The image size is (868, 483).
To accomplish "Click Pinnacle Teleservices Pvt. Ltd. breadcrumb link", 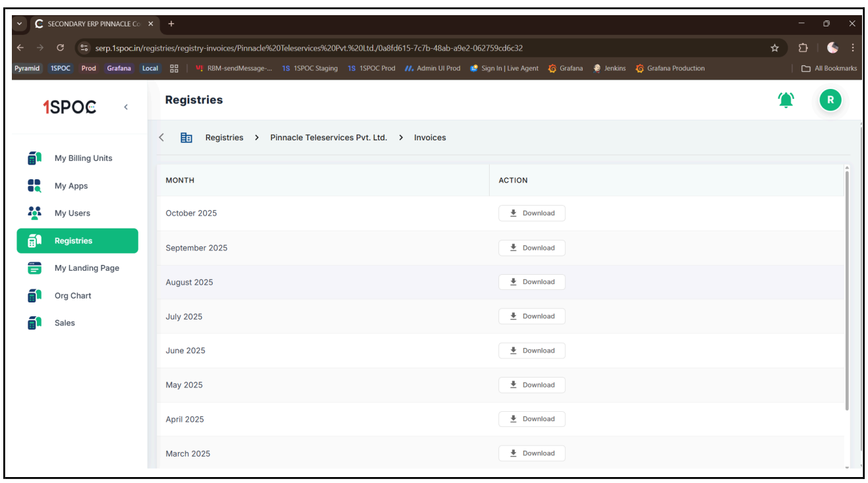I will (328, 138).
